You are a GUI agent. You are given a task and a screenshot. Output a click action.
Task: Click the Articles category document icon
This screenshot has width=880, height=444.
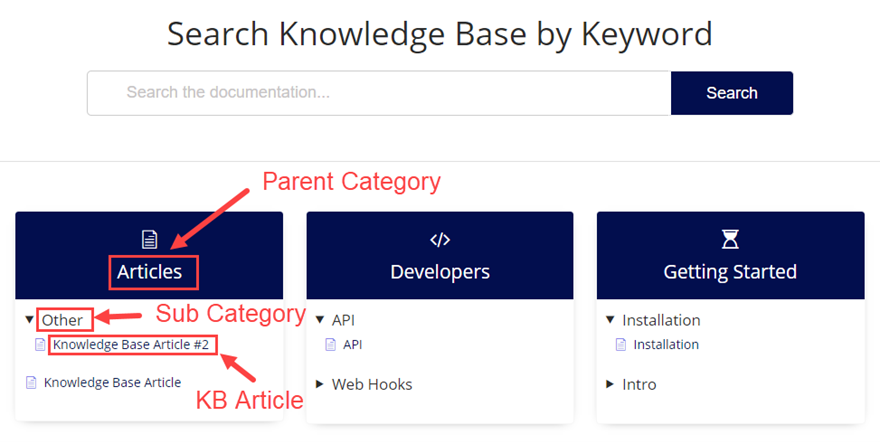tap(149, 239)
